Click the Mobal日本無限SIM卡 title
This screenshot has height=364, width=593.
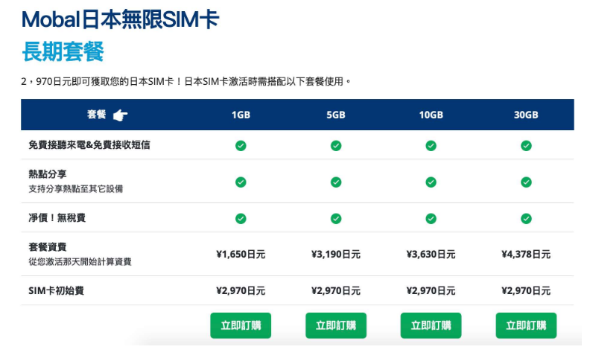[120, 19]
